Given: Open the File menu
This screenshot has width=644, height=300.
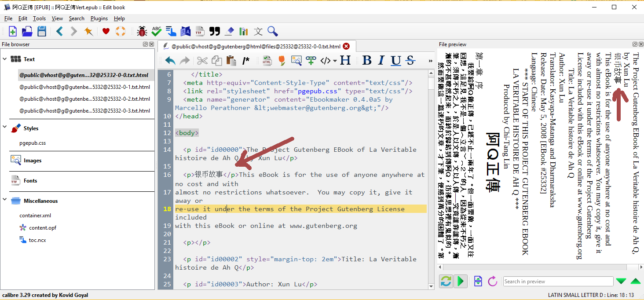Looking at the screenshot, I should coord(8,18).
